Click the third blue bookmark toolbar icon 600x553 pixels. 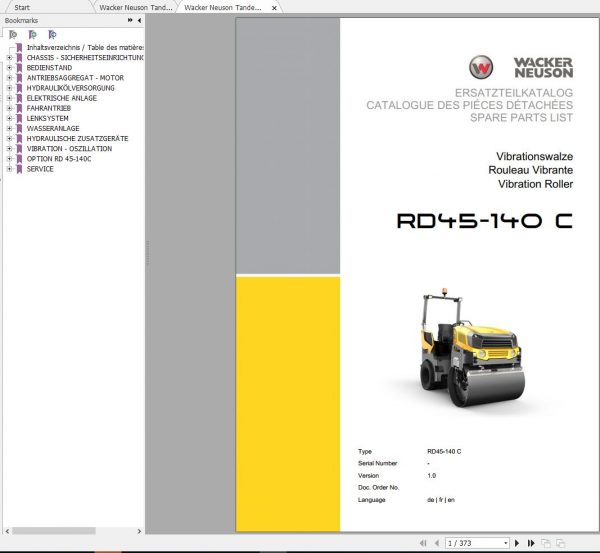point(52,35)
